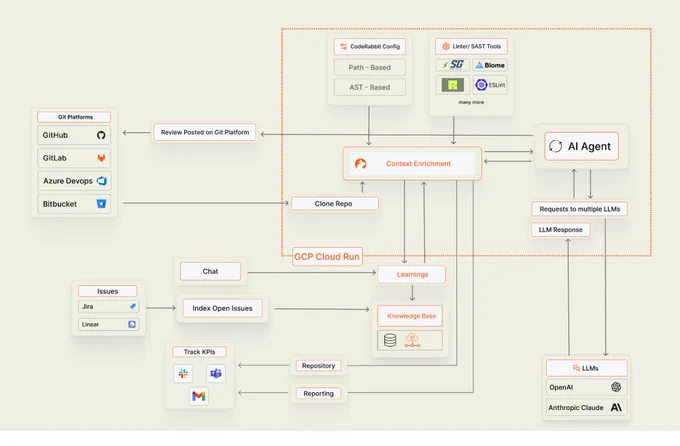Click the Biome triangle logo
The image size is (680, 446).
479,65
